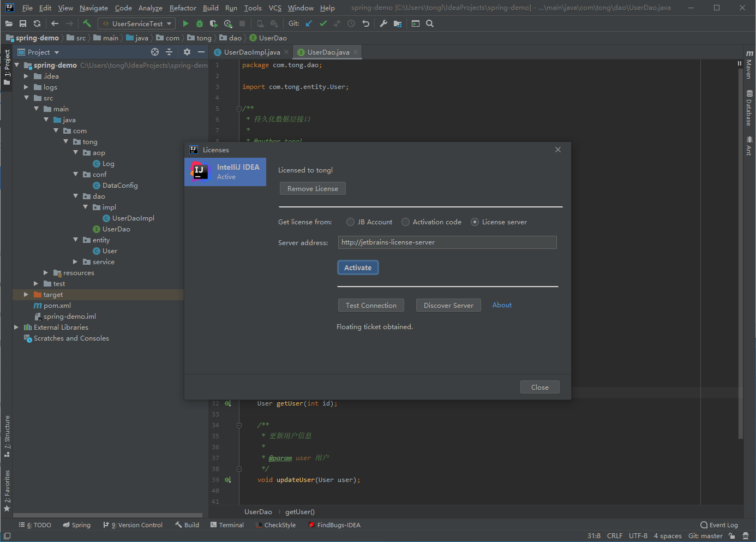This screenshot has width=756, height=542.
Task: Open the Ant tool window
Action: (749, 146)
